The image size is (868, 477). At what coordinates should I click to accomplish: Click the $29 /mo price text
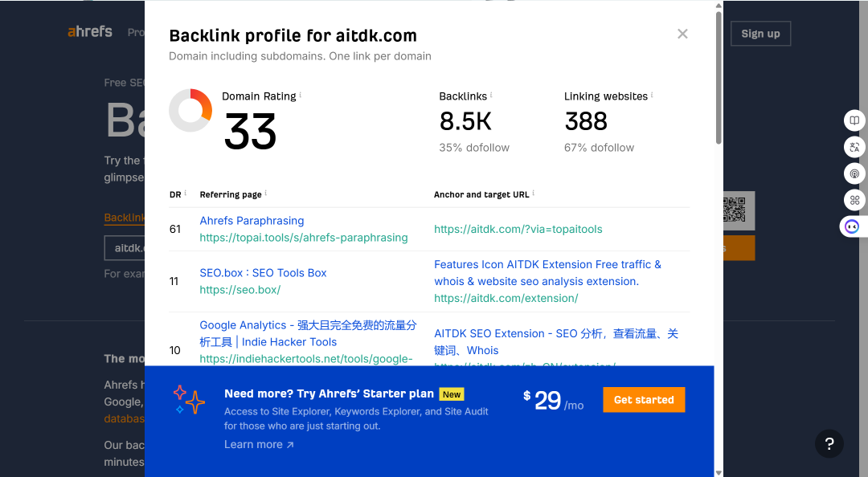tap(554, 400)
